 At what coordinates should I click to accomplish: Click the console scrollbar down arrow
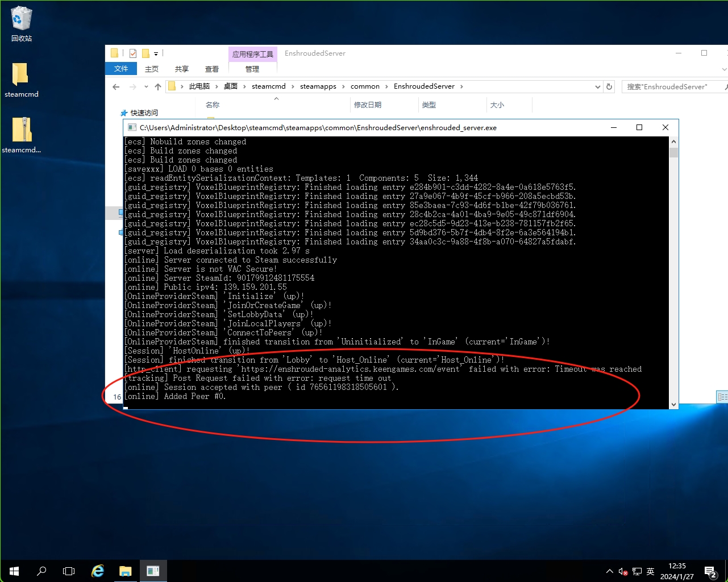[673, 404]
